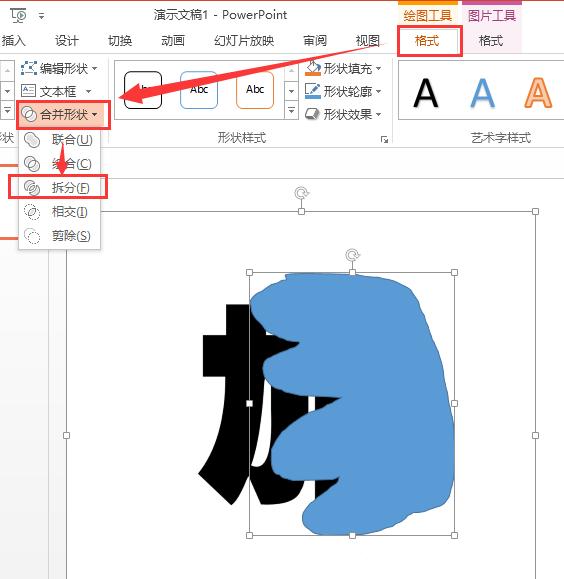Click the outer picture's rotation handle
564x579 pixels.
(x=301, y=193)
